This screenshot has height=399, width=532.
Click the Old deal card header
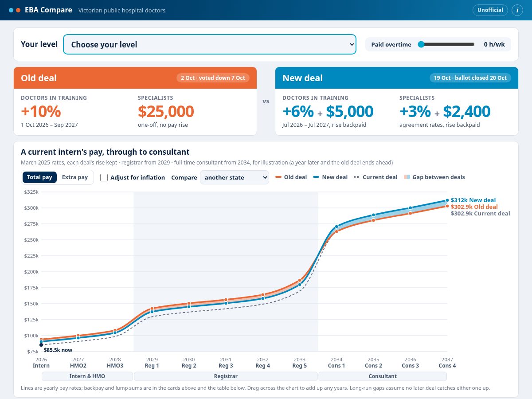[135, 78]
